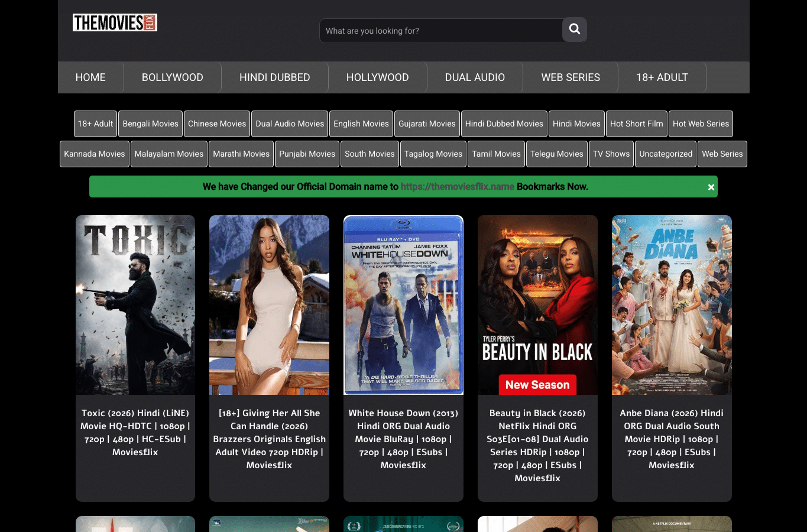This screenshot has height=532, width=807.
Task: Select the Gujarati Movies category tag
Action: click(427, 124)
